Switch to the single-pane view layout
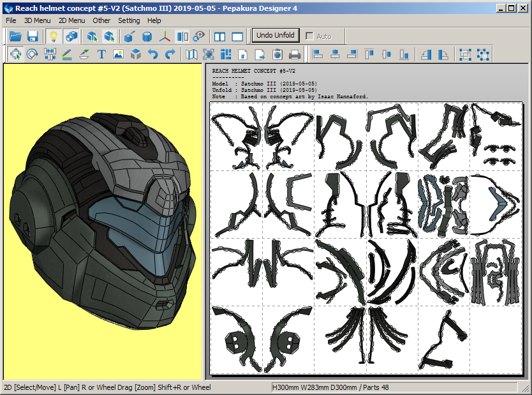532x395 pixels. pyautogui.click(x=237, y=36)
